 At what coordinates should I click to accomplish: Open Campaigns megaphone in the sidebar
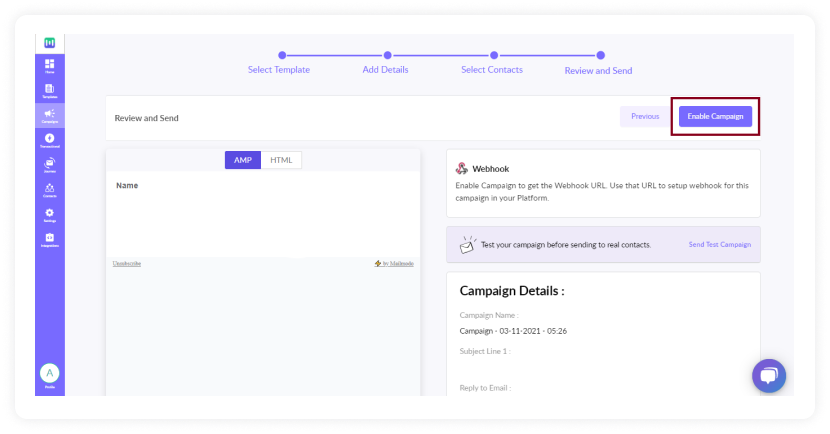pos(50,116)
